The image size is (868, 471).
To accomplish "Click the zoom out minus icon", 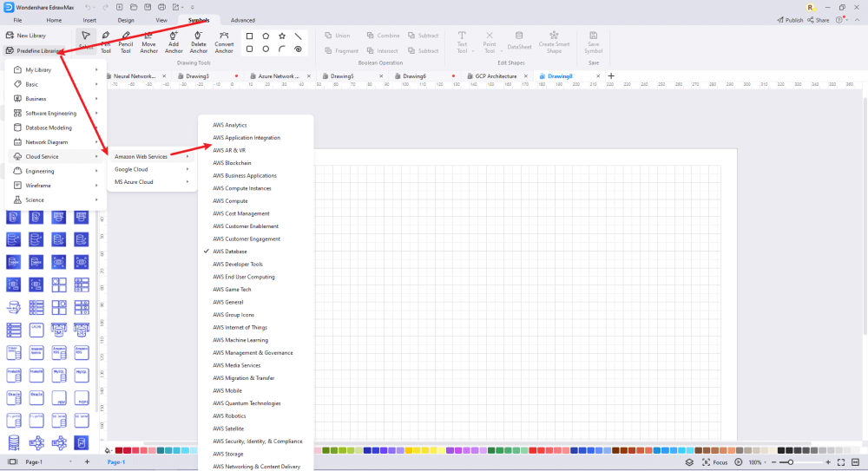I will click(x=774, y=462).
